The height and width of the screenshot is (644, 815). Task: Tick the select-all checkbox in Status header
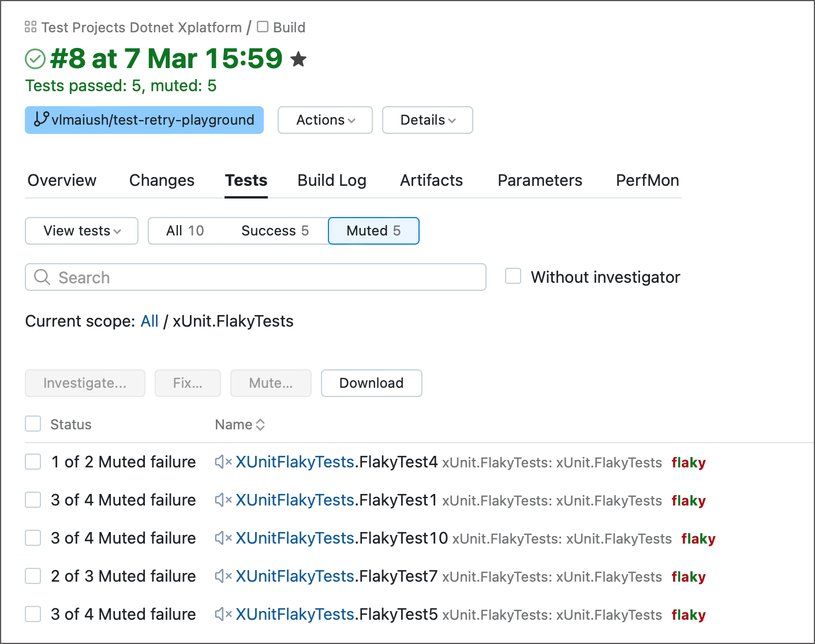point(33,424)
